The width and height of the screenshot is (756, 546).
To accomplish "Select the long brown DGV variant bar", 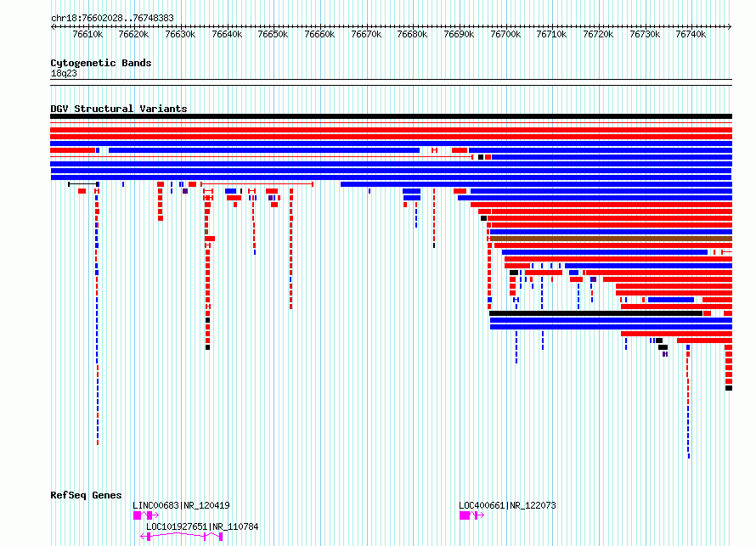I will click(x=612, y=239).
